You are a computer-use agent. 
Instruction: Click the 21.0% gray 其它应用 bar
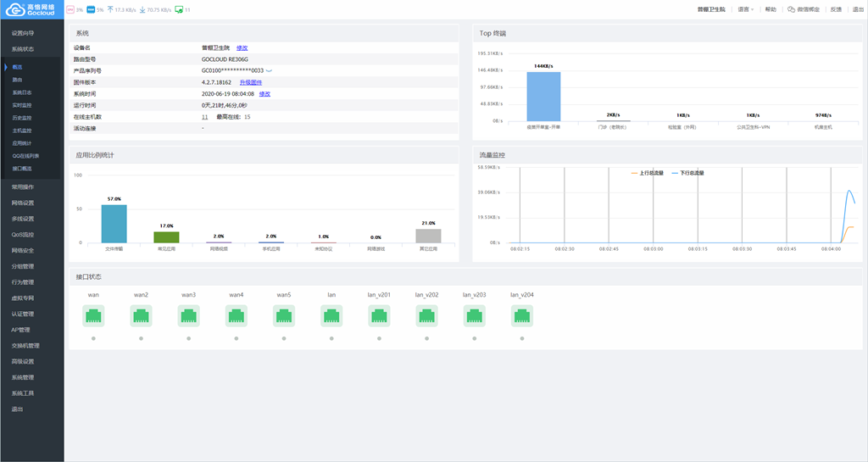point(428,236)
